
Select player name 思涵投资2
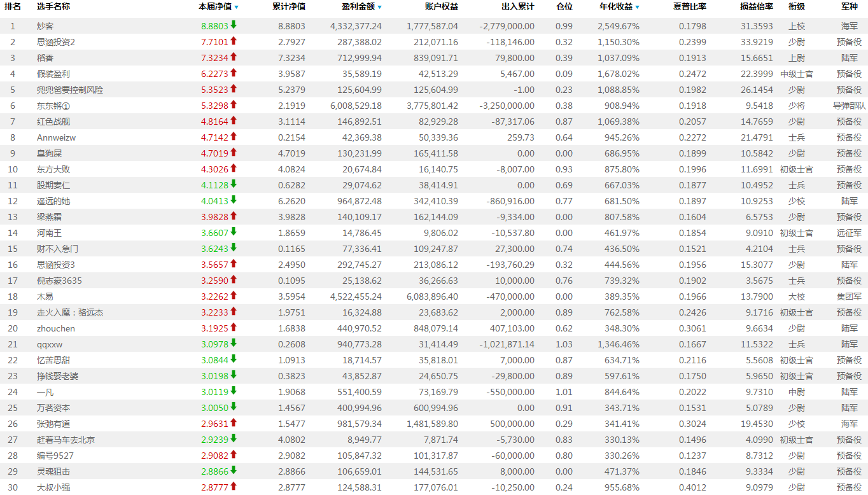click(x=56, y=42)
